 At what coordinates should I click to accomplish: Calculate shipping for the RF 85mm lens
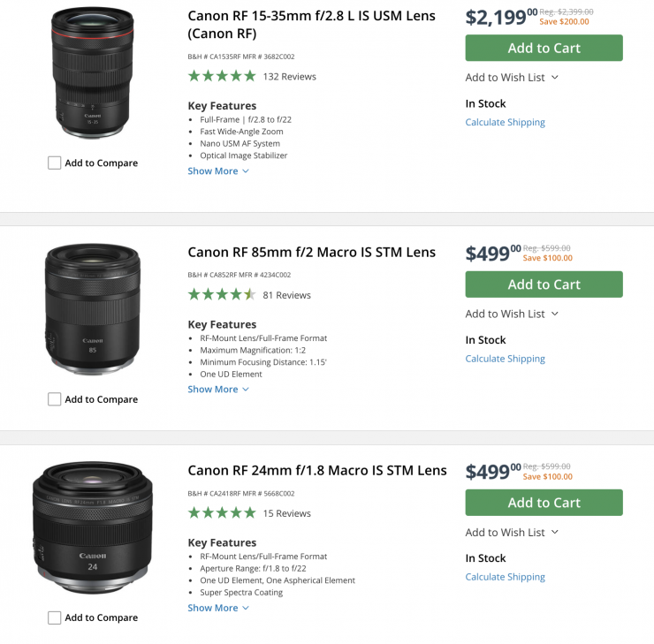coord(505,359)
